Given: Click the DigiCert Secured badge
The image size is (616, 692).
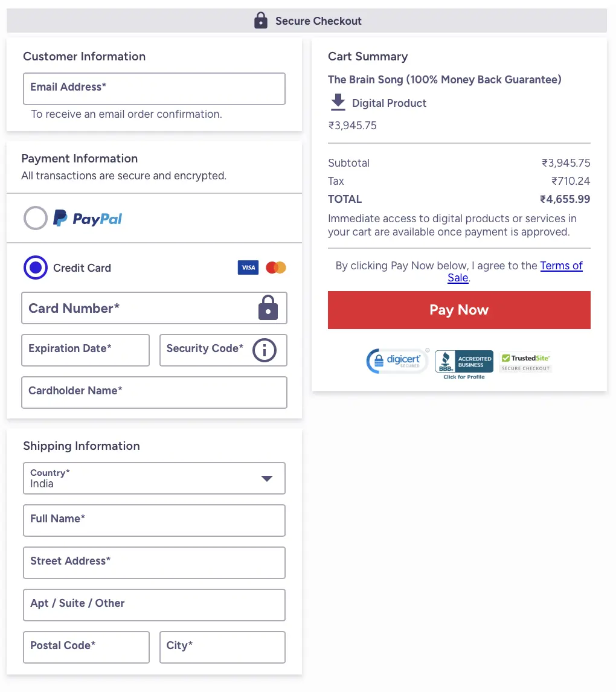Looking at the screenshot, I should point(397,361).
